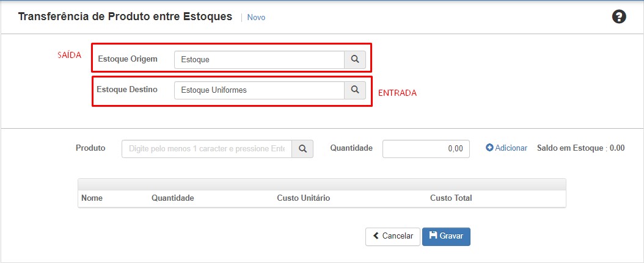
Task: Search Estoque Origem with magnifier button
Action: [x=355, y=59]
